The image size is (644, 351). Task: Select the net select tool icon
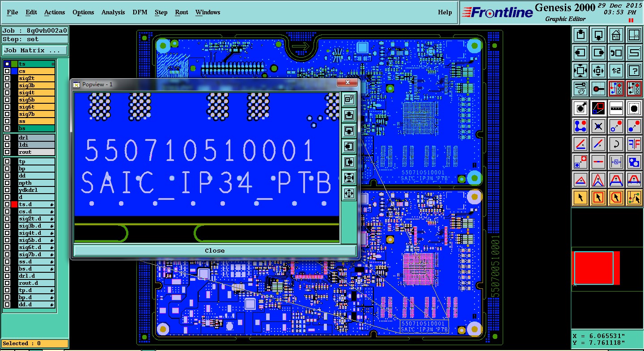[x=634, y=197]
